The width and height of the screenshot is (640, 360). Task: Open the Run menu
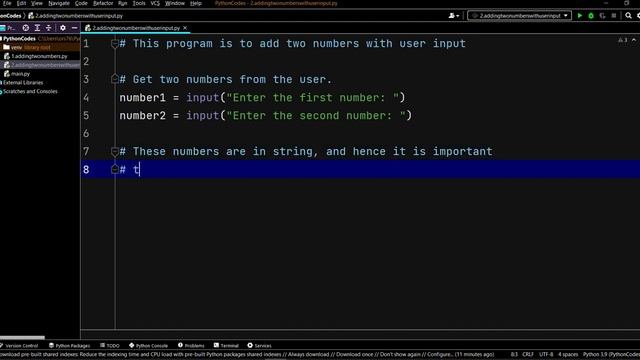pyautogui.click(x=122, y=3)
